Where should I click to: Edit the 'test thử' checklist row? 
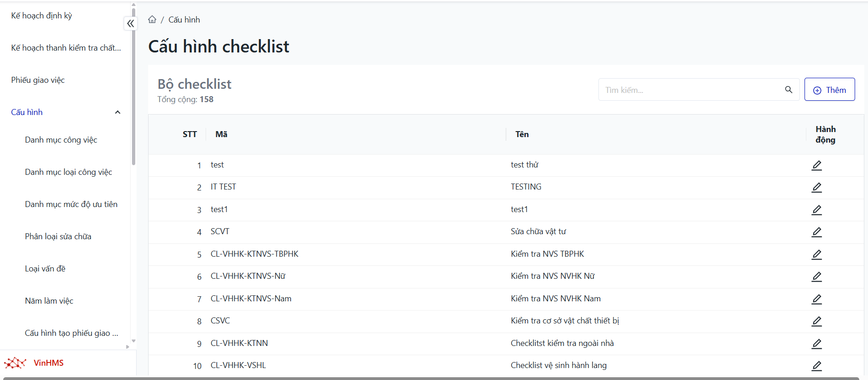(x=816, y=165)
